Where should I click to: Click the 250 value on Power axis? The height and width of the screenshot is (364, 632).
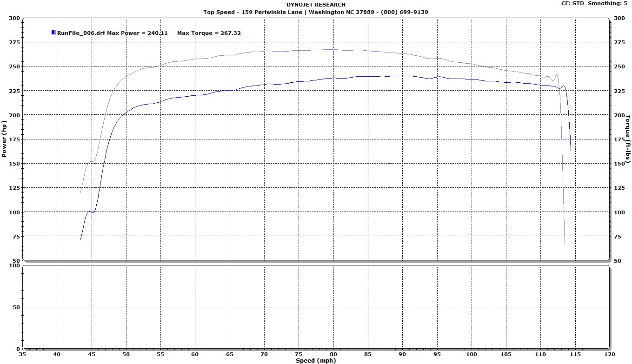(15, 66)
